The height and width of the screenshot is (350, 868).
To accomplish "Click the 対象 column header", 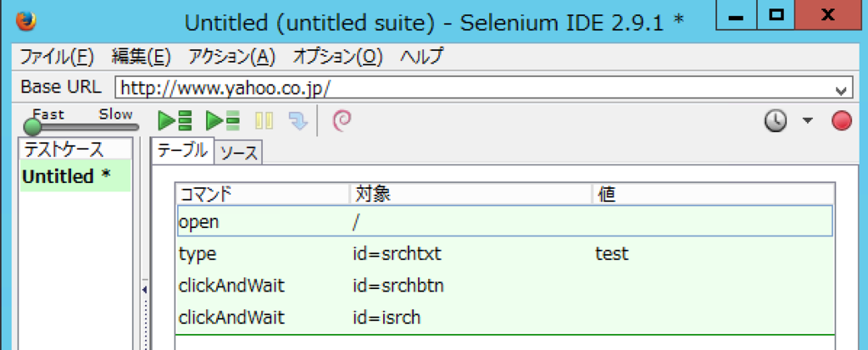I will point(471,194).
